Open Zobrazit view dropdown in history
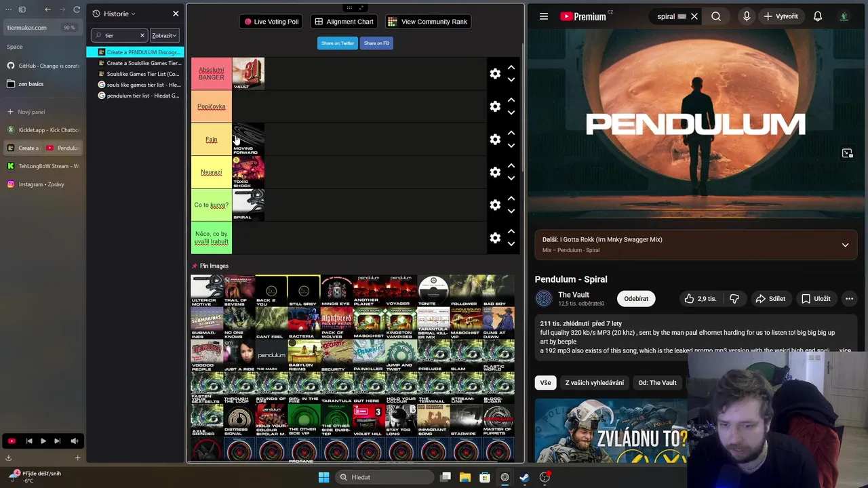The image size is (868, 488). click(x=164, y=35)
